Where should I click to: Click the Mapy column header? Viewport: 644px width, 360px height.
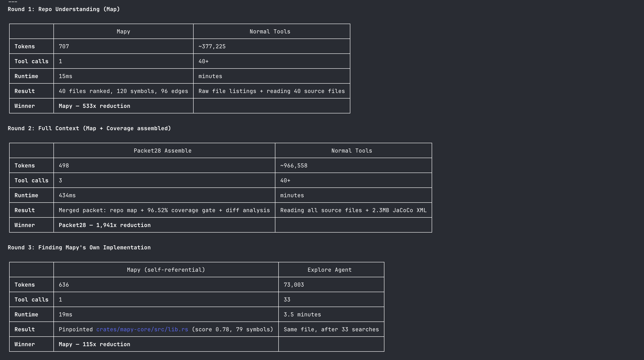[123, 31]
